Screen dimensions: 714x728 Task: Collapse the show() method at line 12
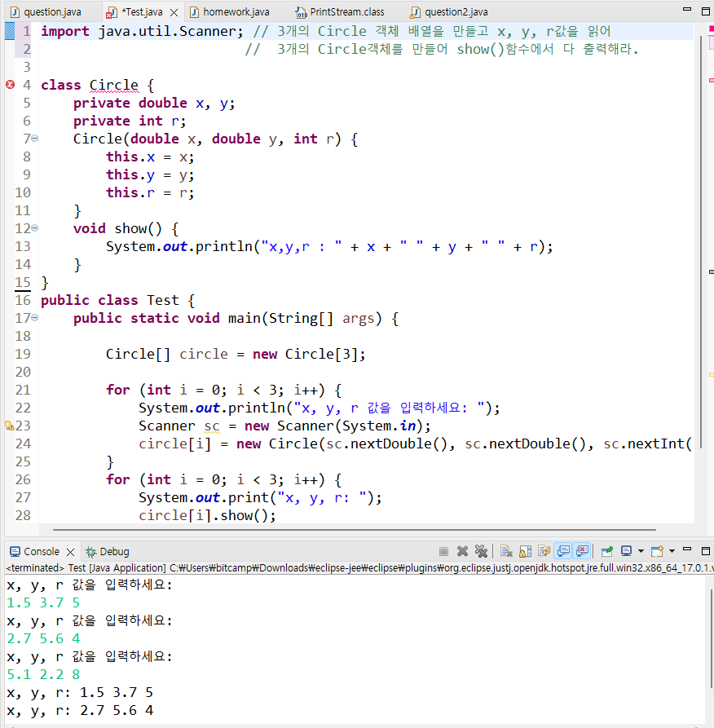click(x=35, y=228)
